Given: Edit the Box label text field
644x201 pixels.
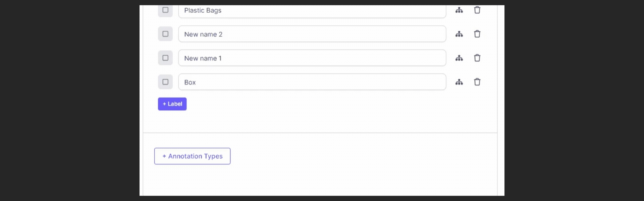Looking at the screenshot, I should (x=312, y=82).
